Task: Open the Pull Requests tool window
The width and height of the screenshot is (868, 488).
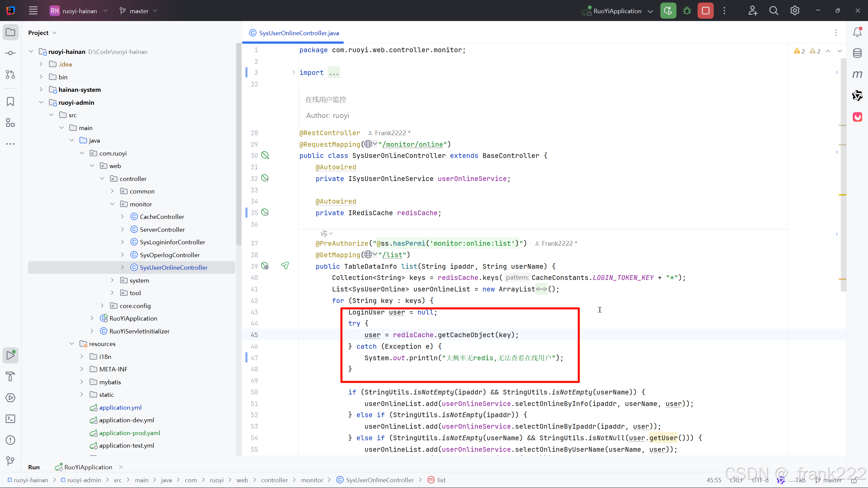Action: click(x=11, y=75)
